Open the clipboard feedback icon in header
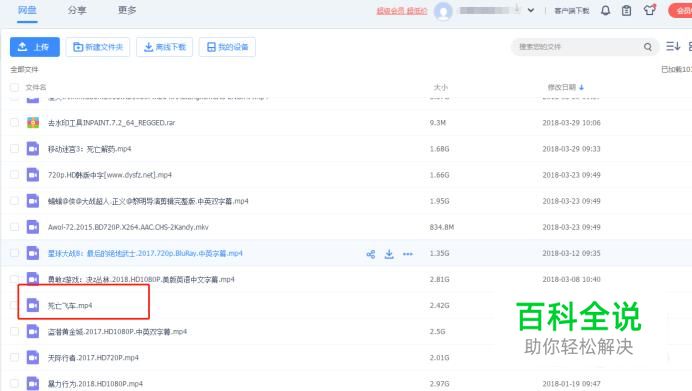This screenshot has height=391, width=692. [x=626, y=11]
